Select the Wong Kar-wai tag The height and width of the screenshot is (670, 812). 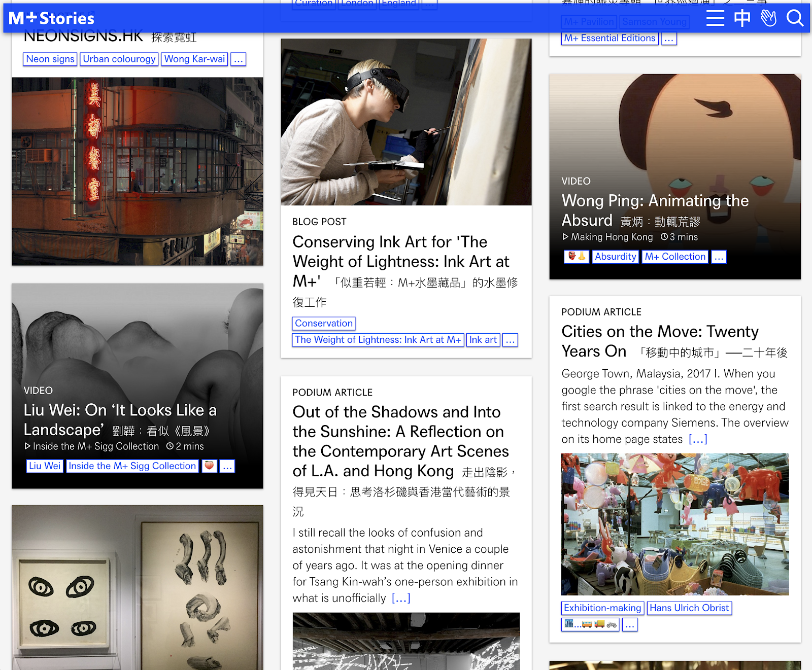[x=195, y=59]
